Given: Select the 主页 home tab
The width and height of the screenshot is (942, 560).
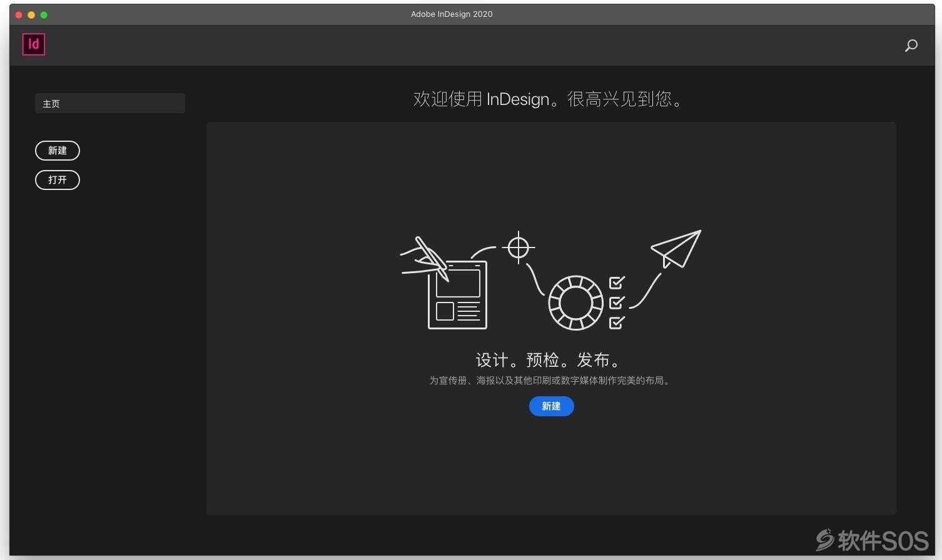Looking at the screenshot, I should click(110, 103).
